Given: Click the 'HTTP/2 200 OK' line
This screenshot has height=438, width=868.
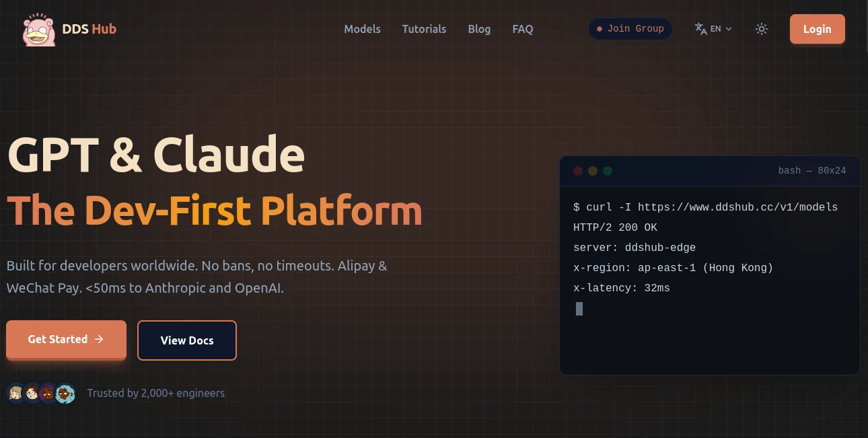Looking at the screenshot, I should 615,227.
